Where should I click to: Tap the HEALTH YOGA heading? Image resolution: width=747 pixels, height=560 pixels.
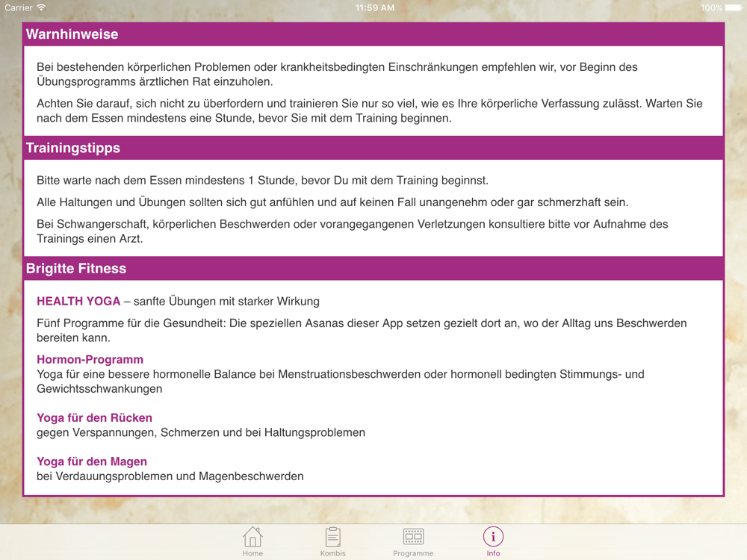point(78,302)
